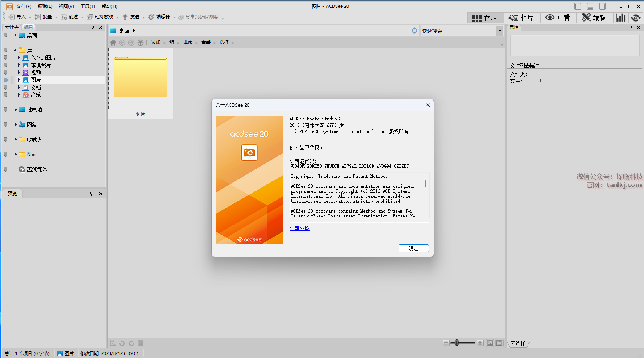Open the 帮助(H) menu

(109, 6)
